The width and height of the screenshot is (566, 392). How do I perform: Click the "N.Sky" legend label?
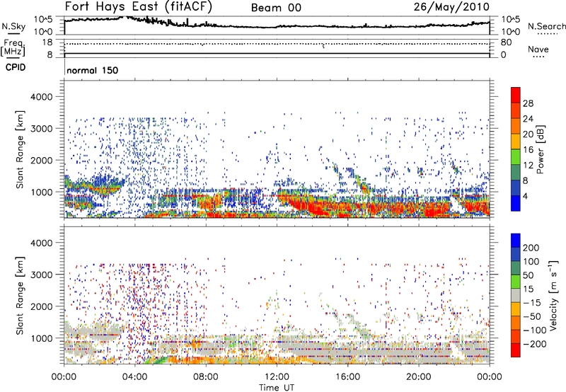[13, 26]
